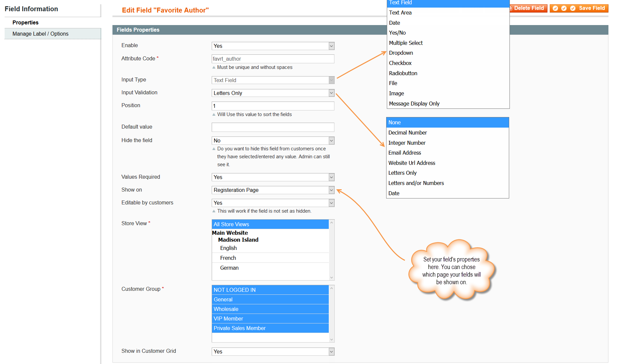Select French in the Store View list
The image size is (618, 364).
click(228, 258)
